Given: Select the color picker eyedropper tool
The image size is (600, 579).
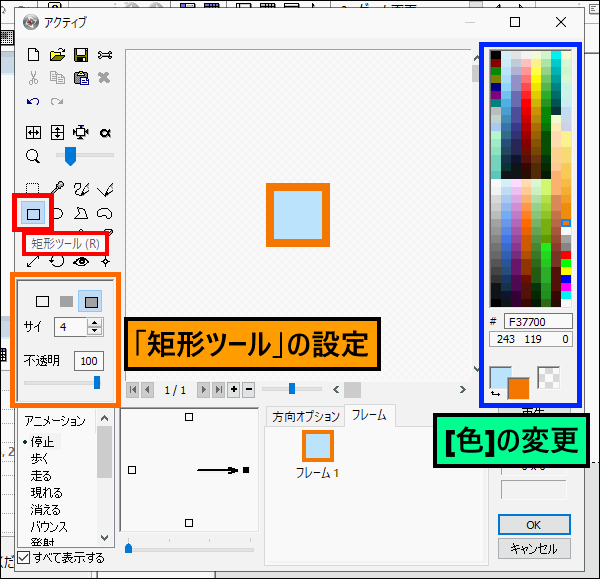Looking at the screenshot, I should tap(57, 188).
